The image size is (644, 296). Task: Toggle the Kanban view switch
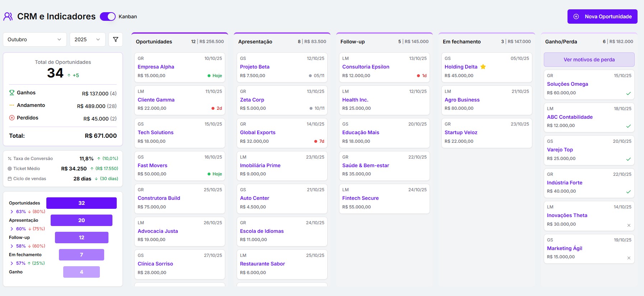pyautogui.click(x=107, y=17)
